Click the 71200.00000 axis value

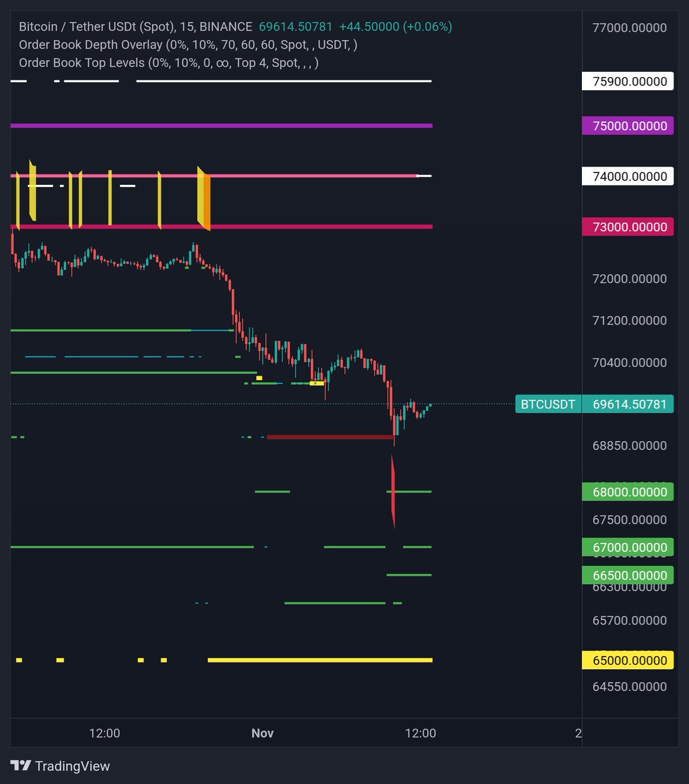click(630, 321)
